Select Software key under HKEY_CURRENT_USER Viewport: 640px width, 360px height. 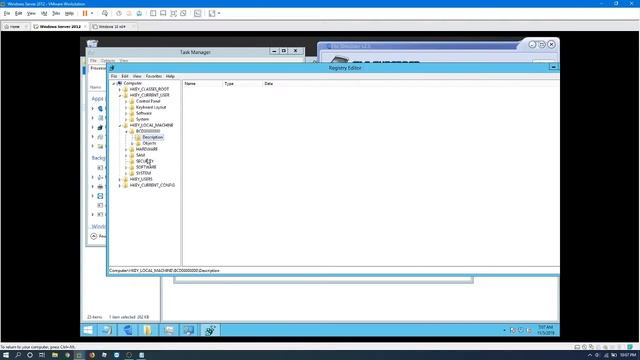144,113
